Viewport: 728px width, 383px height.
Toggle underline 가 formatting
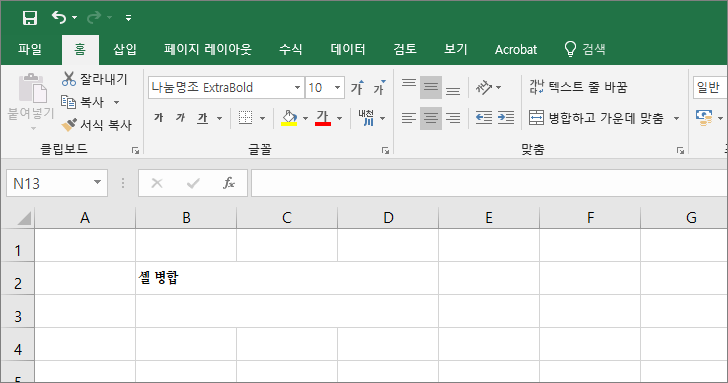click(202, 118)
